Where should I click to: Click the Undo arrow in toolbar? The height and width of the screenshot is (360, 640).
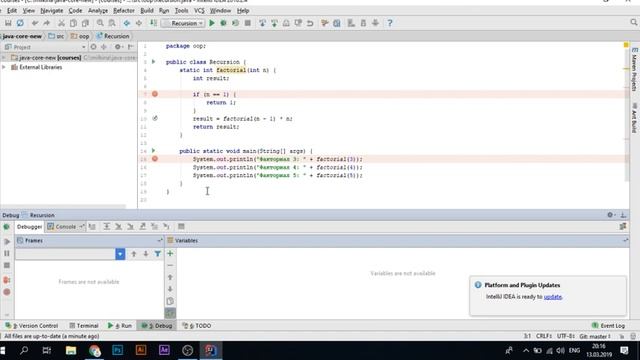(x=35, y=23)
